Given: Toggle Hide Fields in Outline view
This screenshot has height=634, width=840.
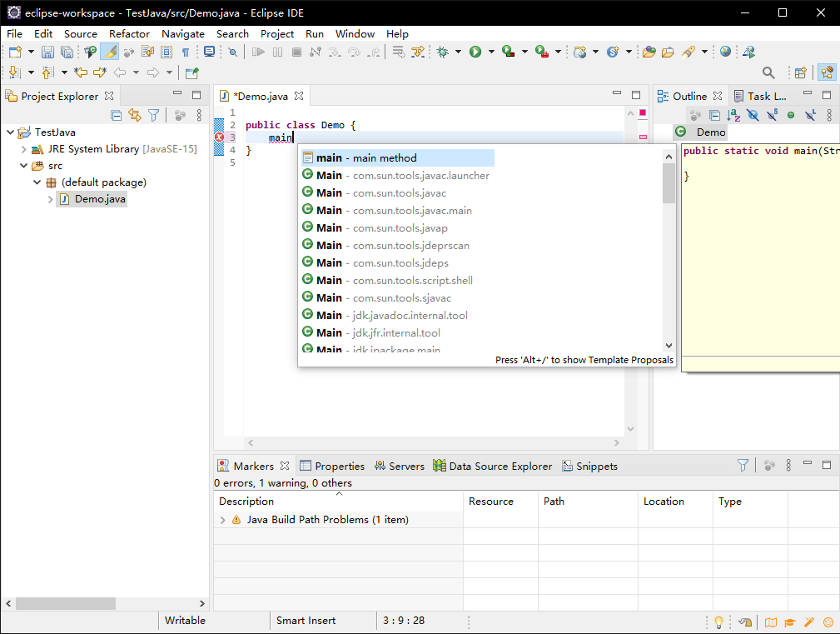Looking at the screenshot, I should [753, 115].
